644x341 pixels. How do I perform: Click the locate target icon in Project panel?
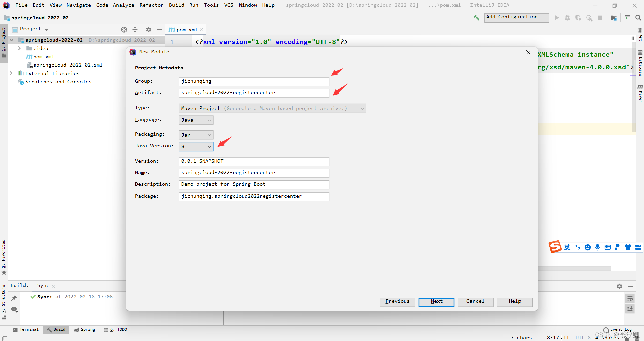click(x=124, y=30)
